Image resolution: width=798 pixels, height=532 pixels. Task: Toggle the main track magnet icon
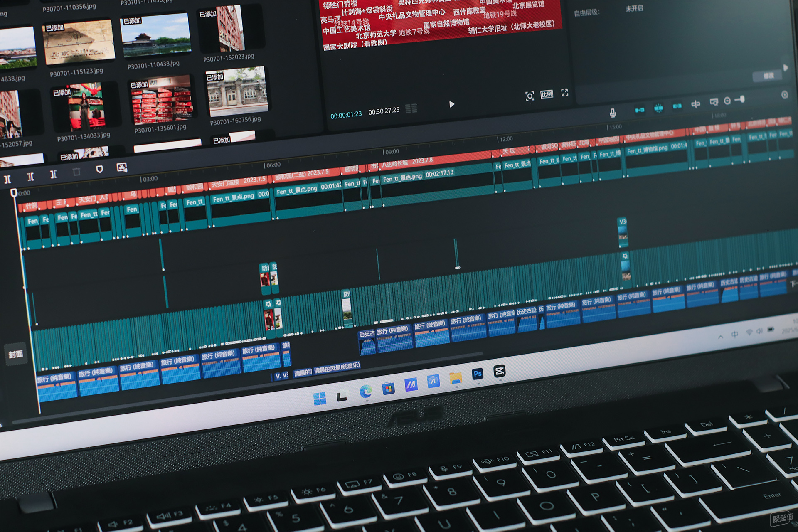tap(640, 110)
